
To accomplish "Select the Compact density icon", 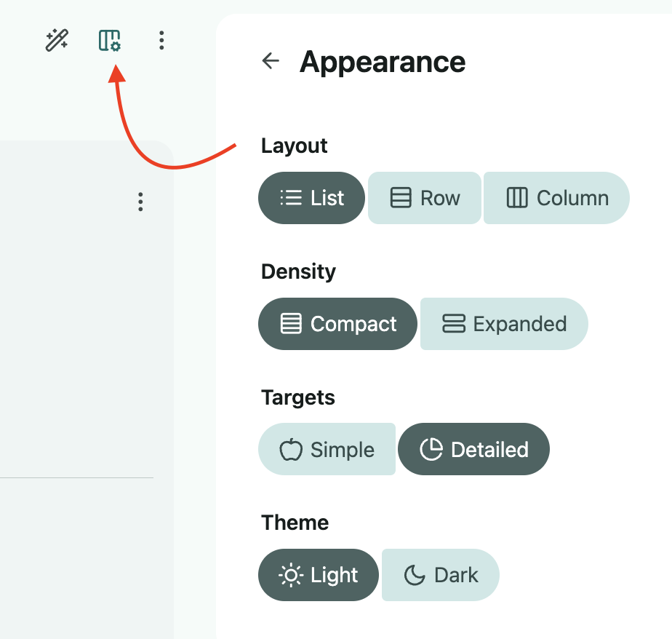I will tap(291, 324).
